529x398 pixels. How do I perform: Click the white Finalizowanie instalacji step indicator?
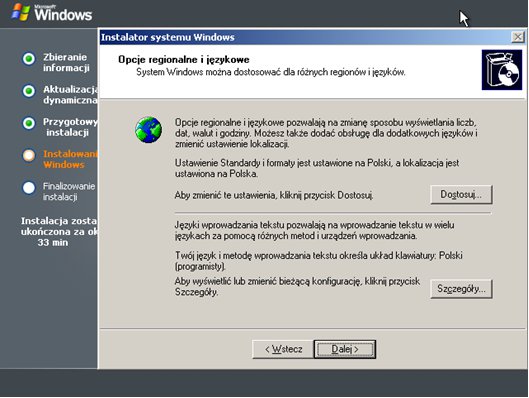29,188
